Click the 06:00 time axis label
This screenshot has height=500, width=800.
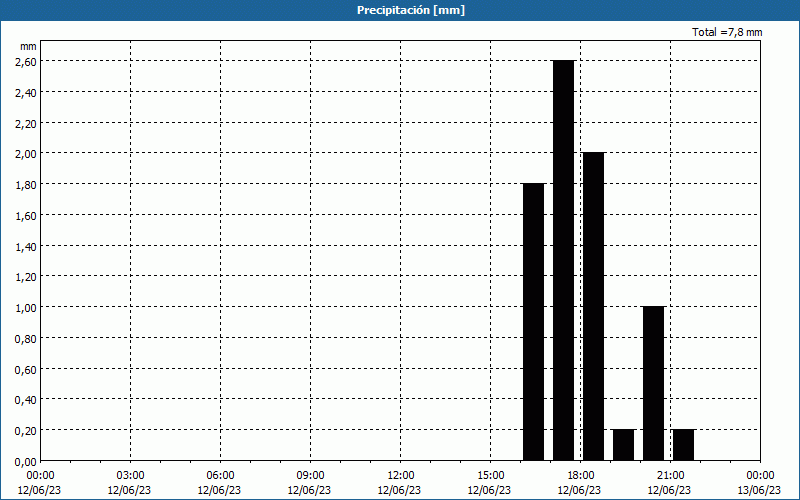(x=220, y=476)
